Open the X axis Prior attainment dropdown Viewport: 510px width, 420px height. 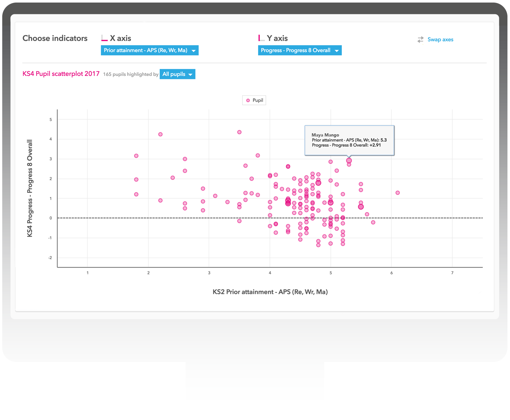click(x=149, y=50)
